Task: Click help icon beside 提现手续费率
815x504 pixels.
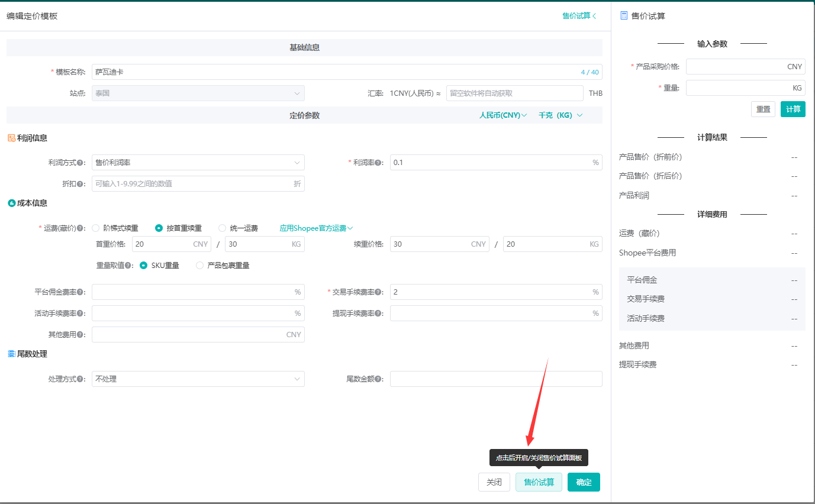Action: pyautogui.click(x=378, y=314)
